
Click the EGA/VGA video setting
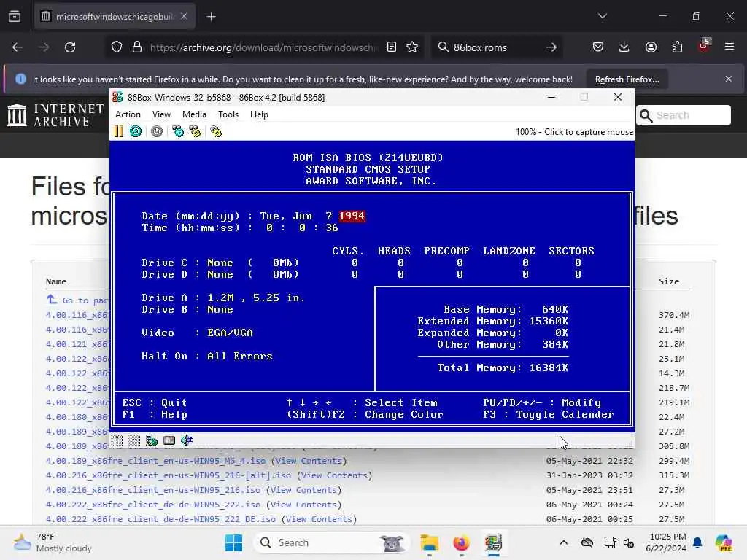pos(230,332)
